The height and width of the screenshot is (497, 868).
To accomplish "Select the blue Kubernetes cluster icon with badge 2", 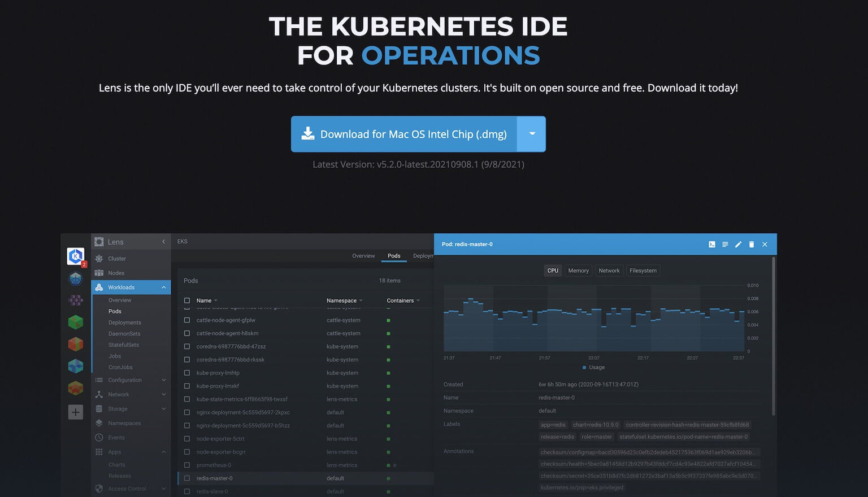I will pyautogui.click(x=76, y=256).
